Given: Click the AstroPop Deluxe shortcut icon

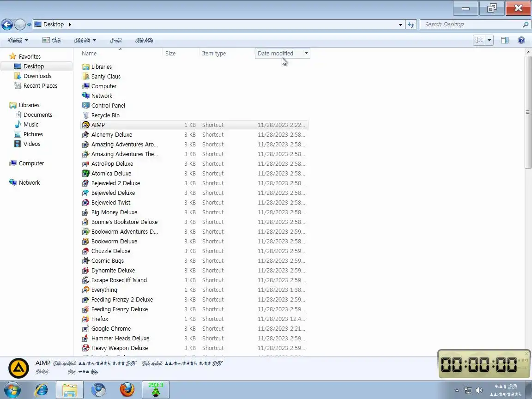Looking at the screenshot, I should (86, 164).
